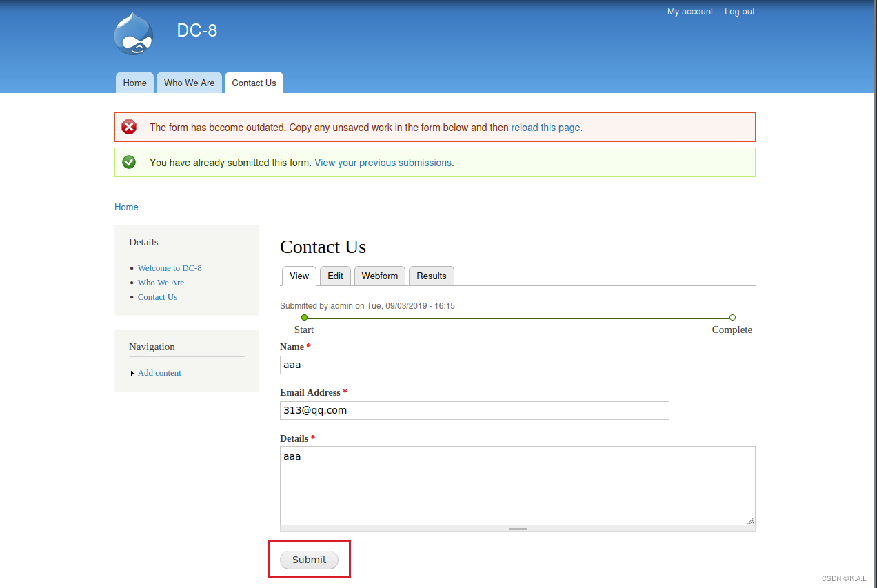Click the Drupal logo
The image size is (877, 588).
click(133, 33)
